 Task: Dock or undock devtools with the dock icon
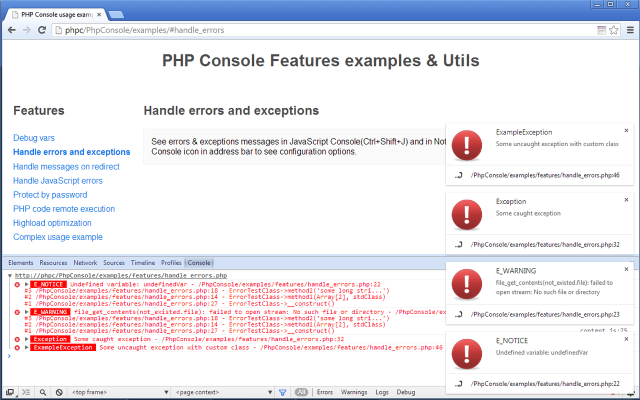click(x=10, y=392)
